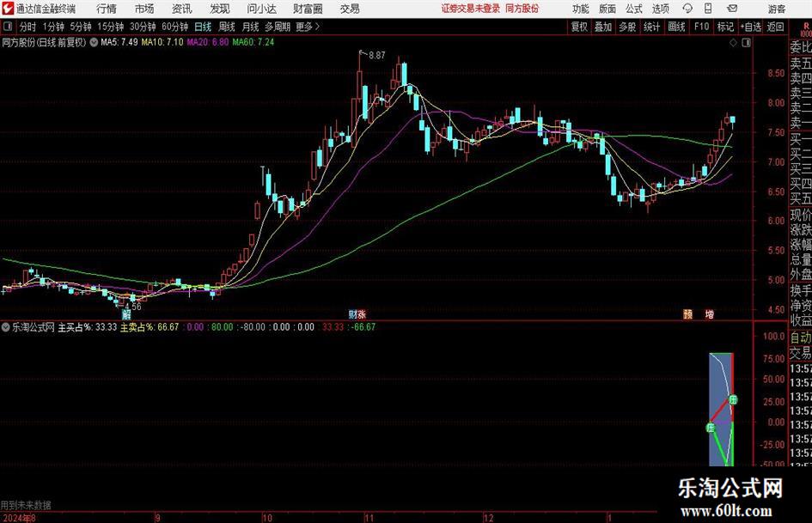Screen dimensions: 812x523
Task: Switch to 月线 period
Action: 251,27
